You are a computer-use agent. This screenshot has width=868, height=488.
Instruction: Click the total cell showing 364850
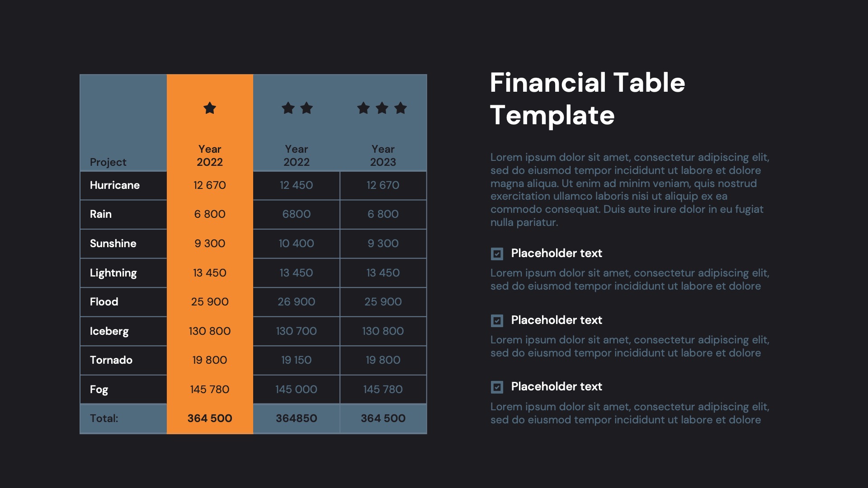[296, 418]
